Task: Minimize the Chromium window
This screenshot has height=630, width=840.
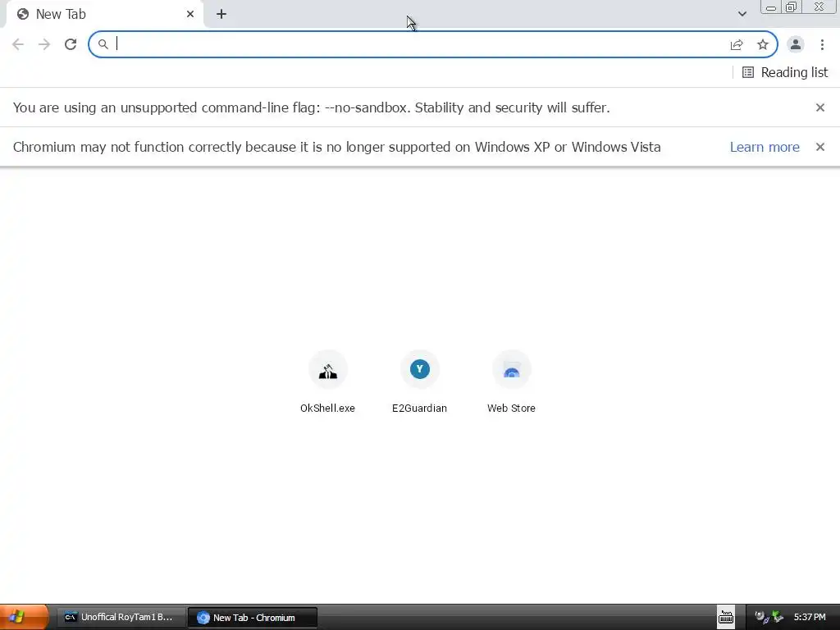Action: point(771,7)
